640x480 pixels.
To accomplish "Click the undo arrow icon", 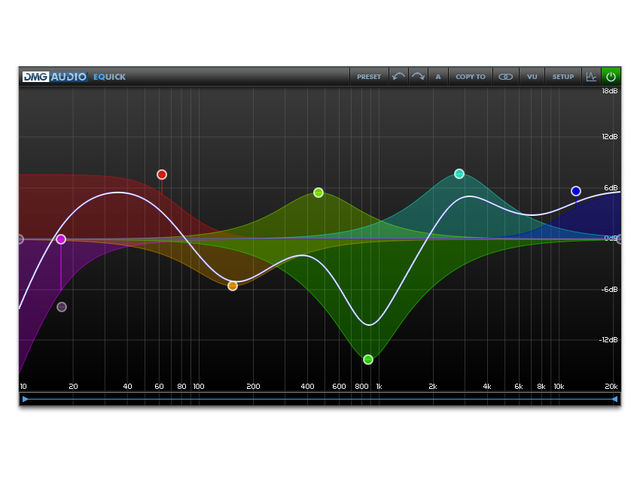I will pos(398,77).
